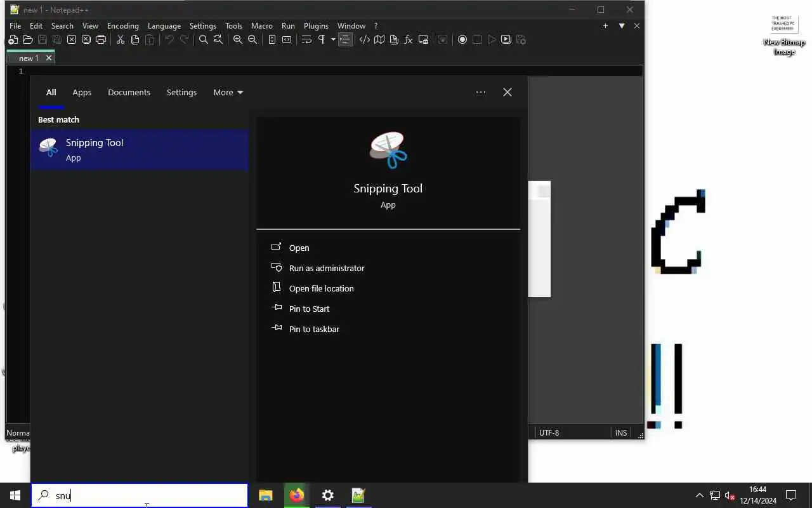Image resolution: width=812 pixels, height=508 pixels.
Task: Open Firefox from the taskbar
Action: click(297, 495)
